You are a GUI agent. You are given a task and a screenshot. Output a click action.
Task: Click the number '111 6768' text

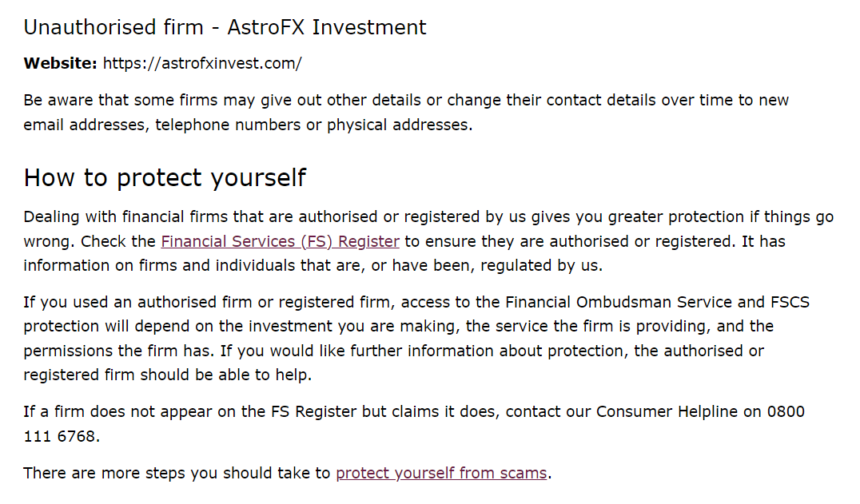click(59, 437)
